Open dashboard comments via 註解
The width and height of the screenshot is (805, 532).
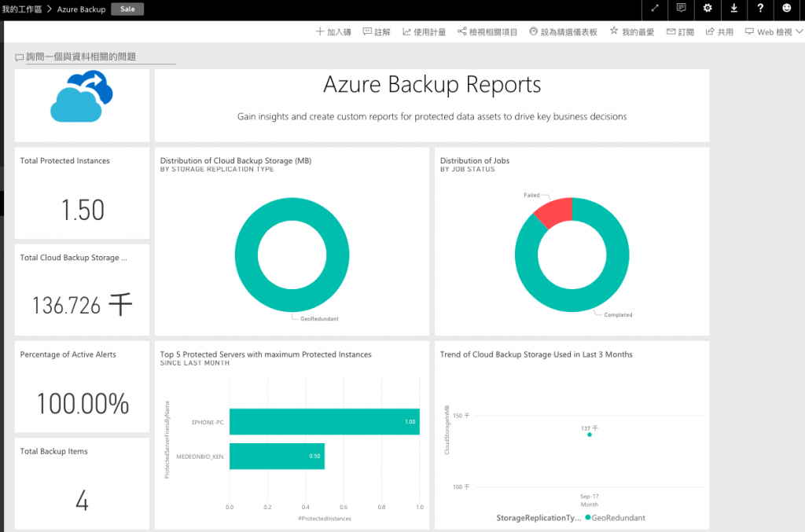[377, 32]
